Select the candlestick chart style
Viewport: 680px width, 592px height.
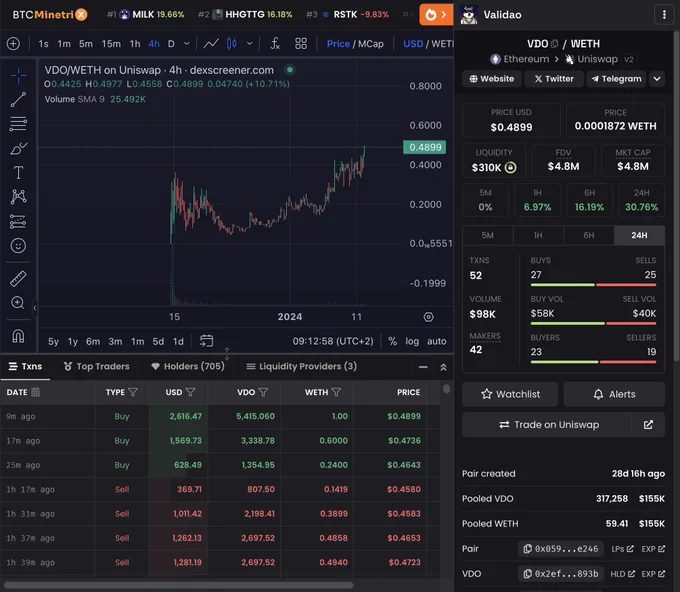pos(232,43)
